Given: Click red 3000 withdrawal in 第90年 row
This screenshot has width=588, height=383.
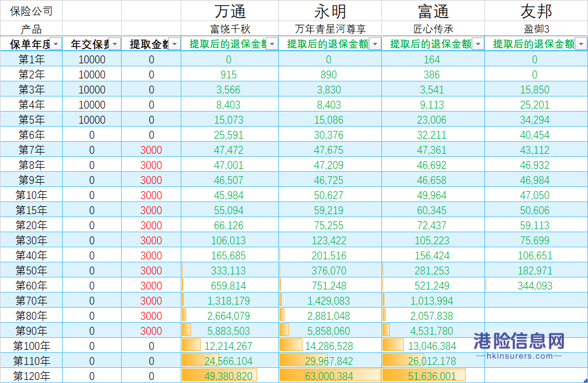Looking at the screenshot, I should pyautogui.click(x=151, y=331).
